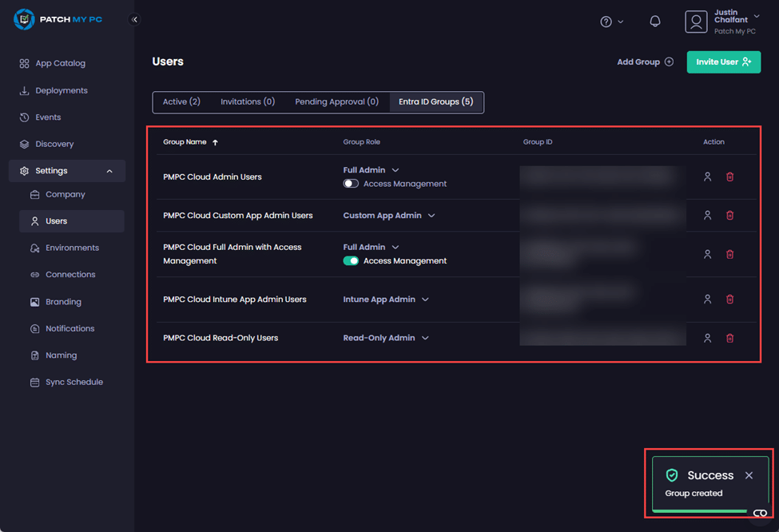Disable Access Management for Full Admin with Access Management group
Screen dimensions: 779x532
click(x=351, y=261)
